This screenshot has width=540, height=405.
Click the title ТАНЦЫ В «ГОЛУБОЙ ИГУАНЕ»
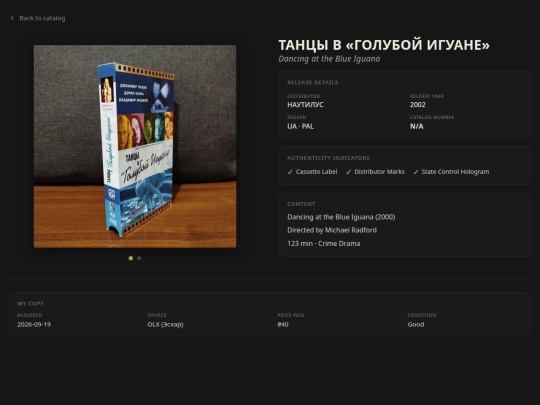coord(384,45)
